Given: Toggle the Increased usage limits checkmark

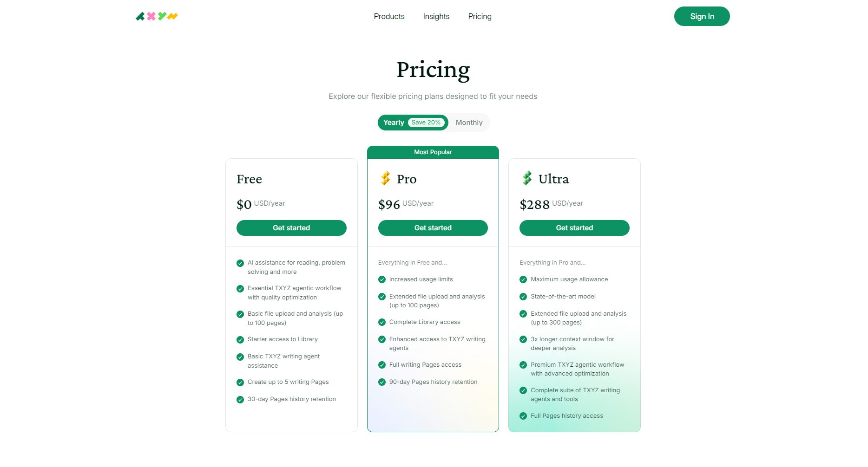Looking at the screenshot, I should tap(382, 279).
